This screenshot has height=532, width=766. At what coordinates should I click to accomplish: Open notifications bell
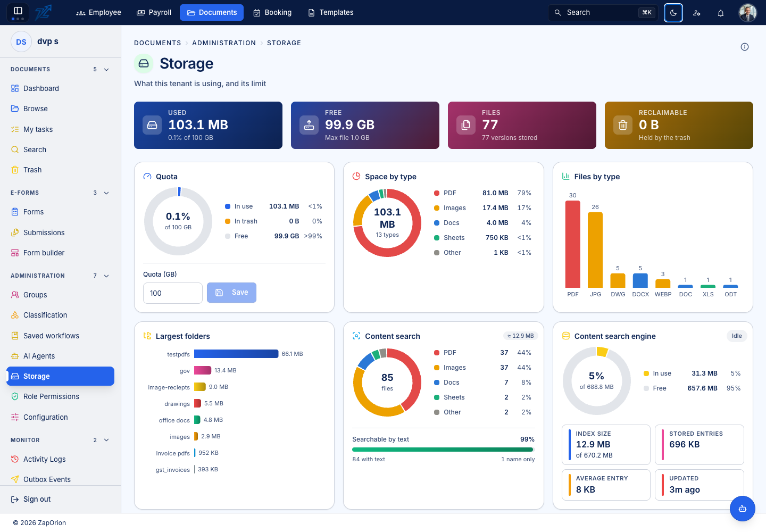tap(721, 13)
